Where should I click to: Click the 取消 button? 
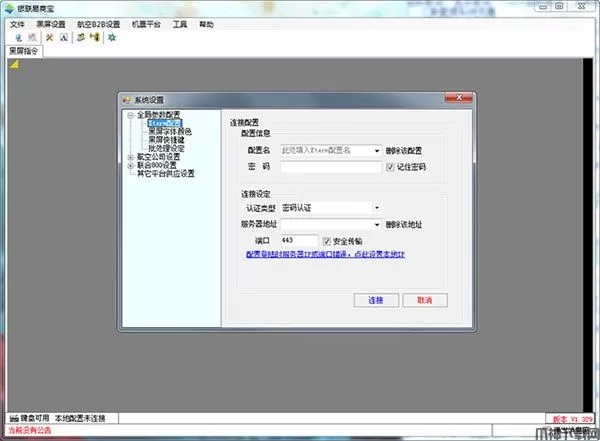(424, 300)
